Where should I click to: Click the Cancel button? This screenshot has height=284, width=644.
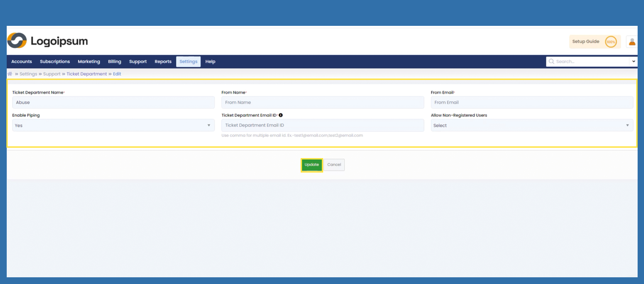(x=334, y=165)
